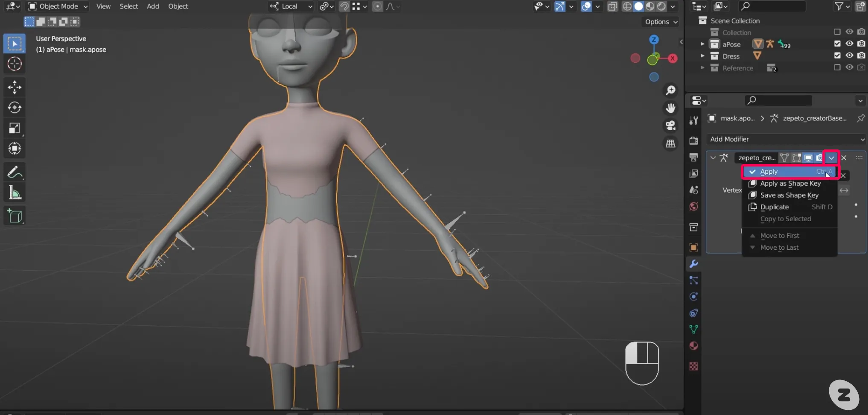Screen dimensions: 868x415
Task: Toggle viewport overlays button
Action: coord(586,6)
